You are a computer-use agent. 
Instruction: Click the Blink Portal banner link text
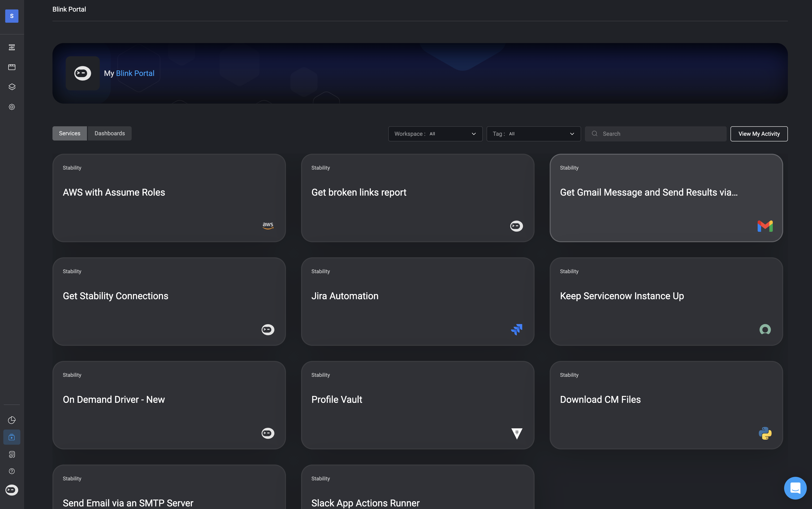click(135, 73)
